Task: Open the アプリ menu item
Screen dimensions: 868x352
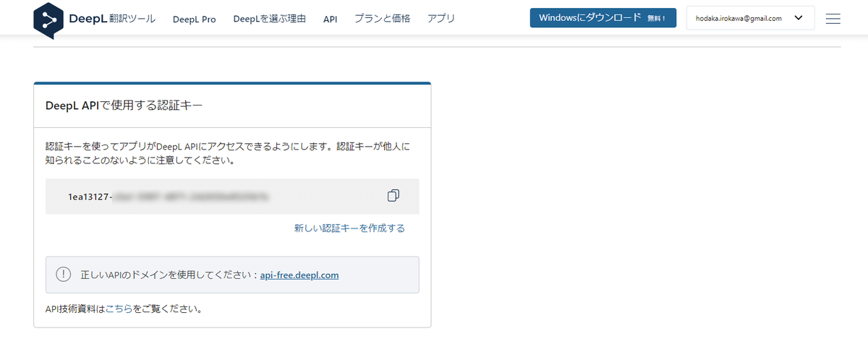Action: (441, 19)
